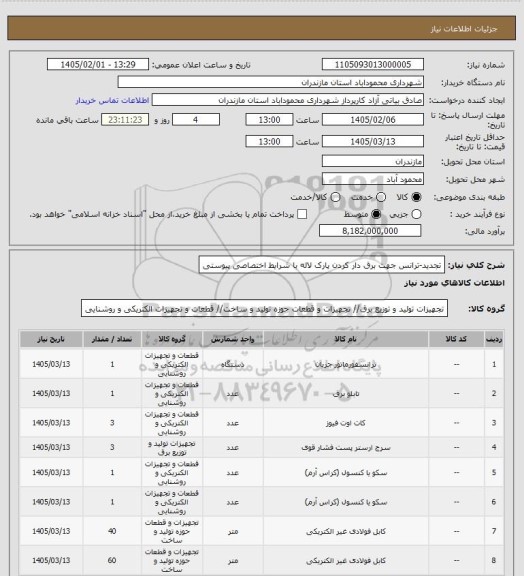Viewport: 524px width, 576px height.
Task: Click the تابلو برق item name
Action: pyautogui.click(x=346, y=394)
